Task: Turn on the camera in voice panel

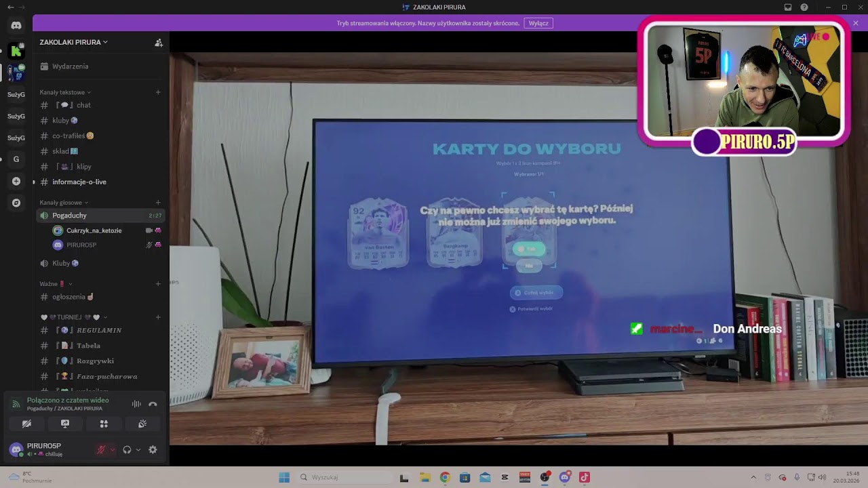Action: (26, 424)
